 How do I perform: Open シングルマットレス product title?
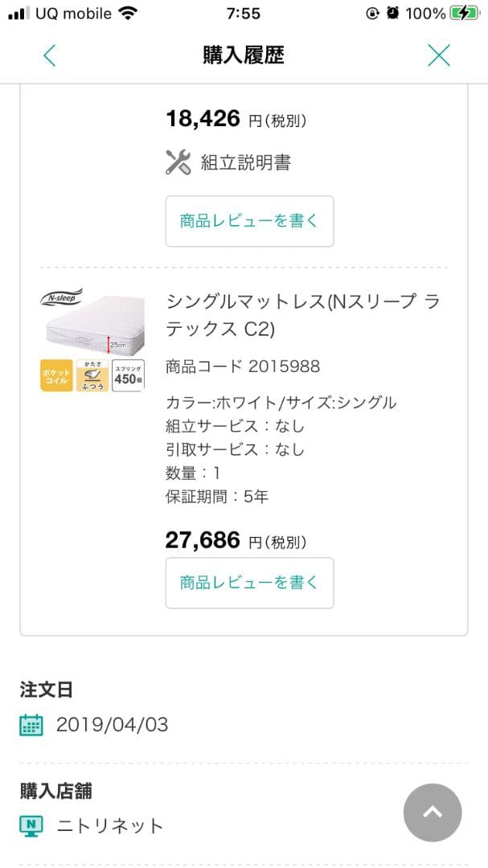pyautogui.click(x=302, y=315)
